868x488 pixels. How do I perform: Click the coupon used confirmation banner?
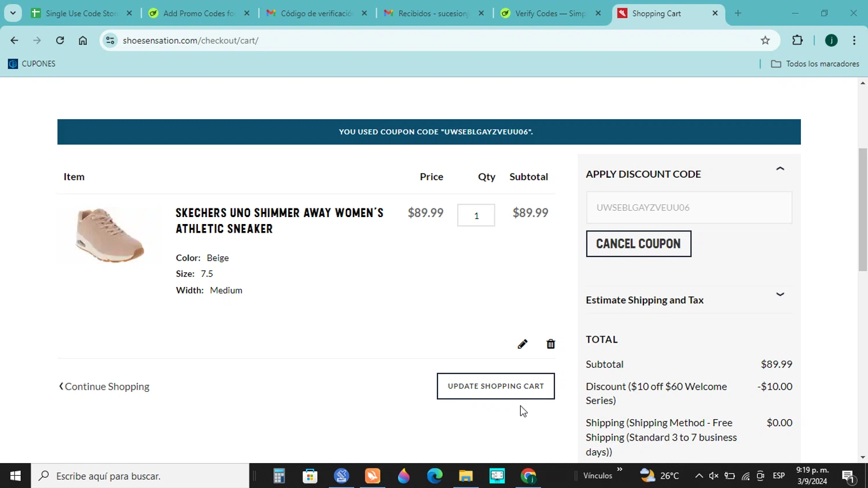(429, 132)
